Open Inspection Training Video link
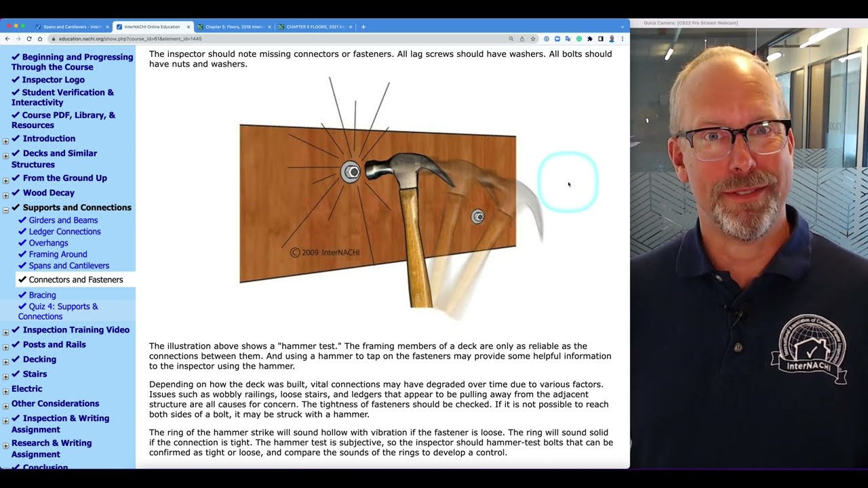 pyautogui.click(x=76, y=329)
